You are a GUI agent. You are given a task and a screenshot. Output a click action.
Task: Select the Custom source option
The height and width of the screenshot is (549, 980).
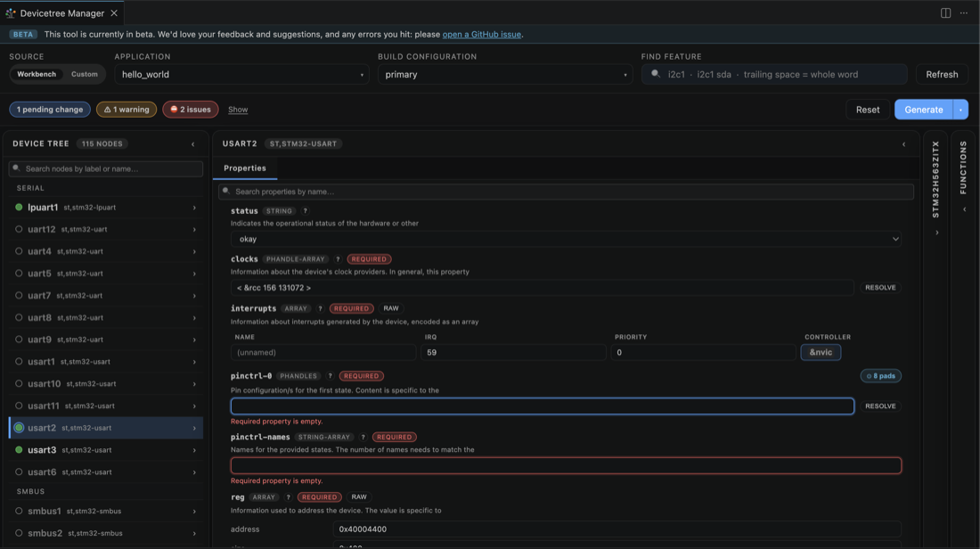(85, 74)
